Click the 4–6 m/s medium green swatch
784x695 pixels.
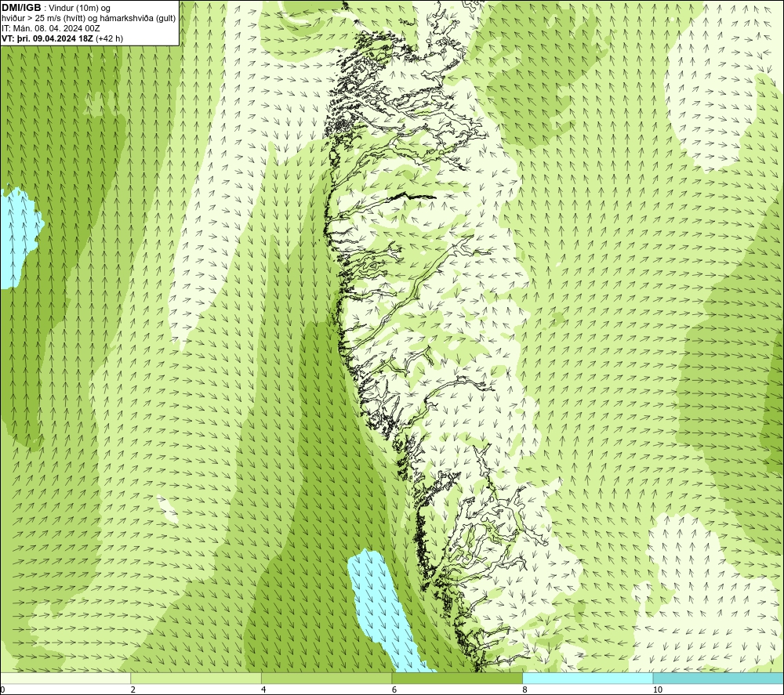point(326,678)
